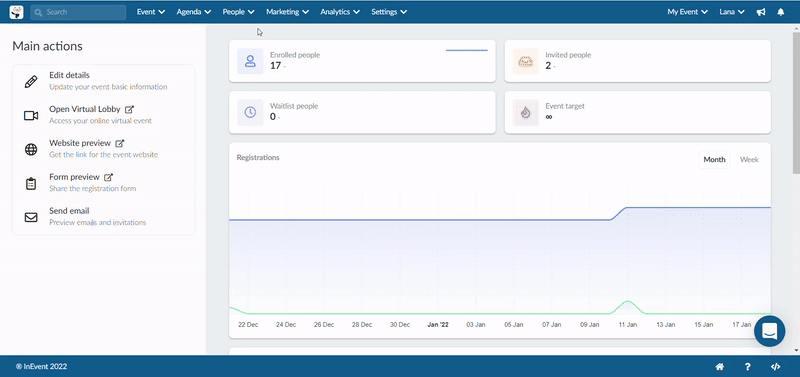800x377 pixels.
Task: Click the home icon in the footer
Action: [x=720, y=366]
